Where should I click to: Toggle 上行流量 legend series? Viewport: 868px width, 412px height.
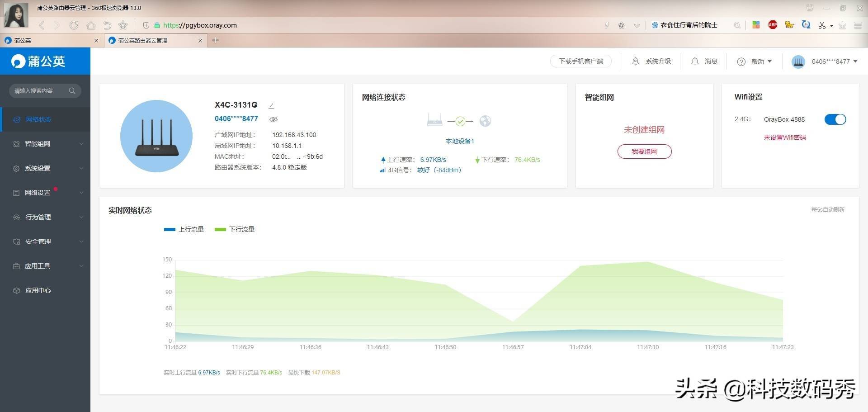pyautogui.click(x=184, y=229)
